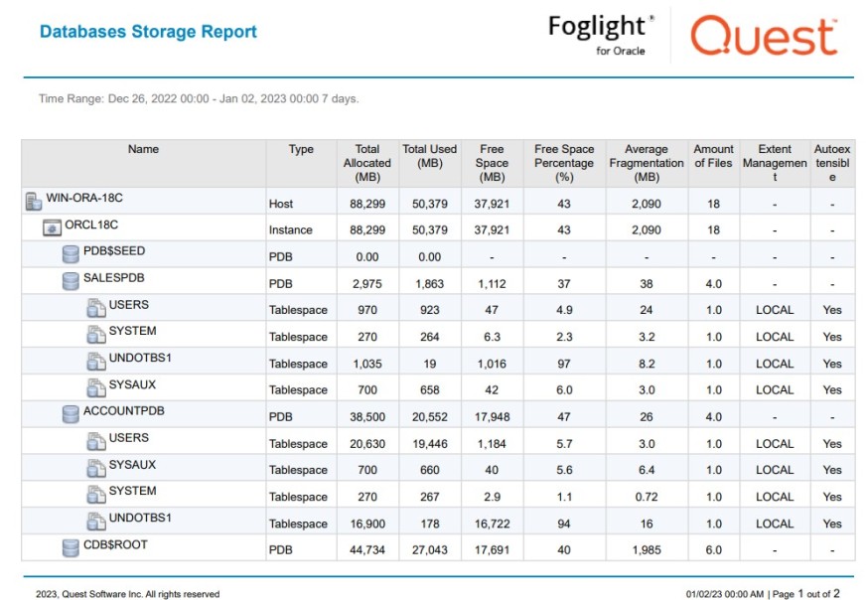The width and height of the screenshot is (868, 600).
Task: Click the total used value 19,446
Action: tap(430, 444)
